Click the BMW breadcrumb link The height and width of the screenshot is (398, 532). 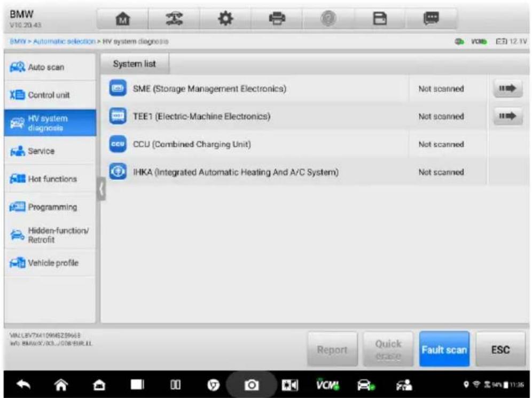coord(18,41)
